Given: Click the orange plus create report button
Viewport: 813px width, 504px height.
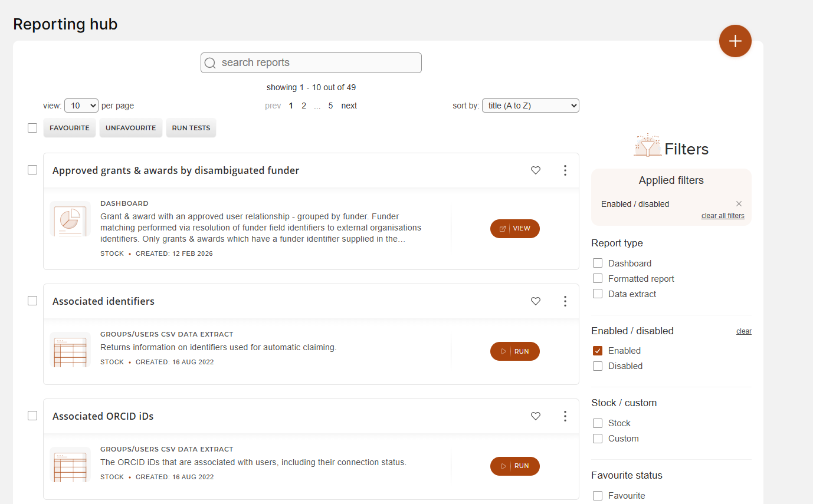Looking at the screenshot, I should pyautogui.click(x=735, y=41).
